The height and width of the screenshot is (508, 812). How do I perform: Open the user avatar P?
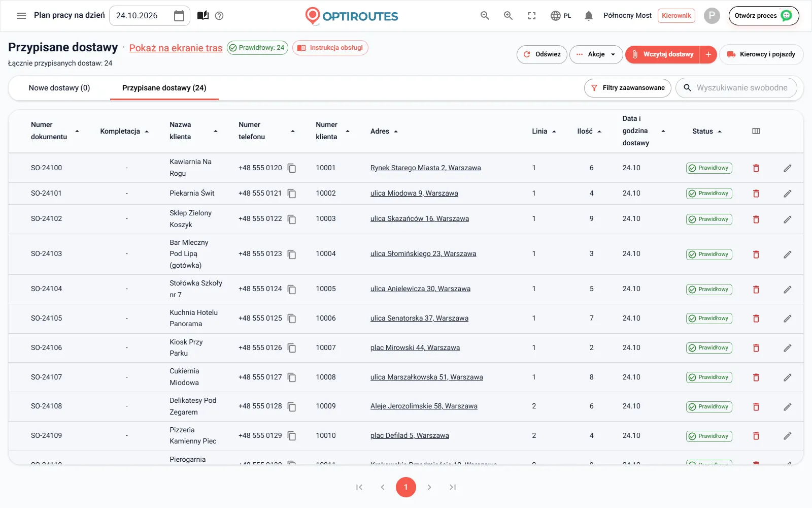pyautogui.click(x=712, y=16)
